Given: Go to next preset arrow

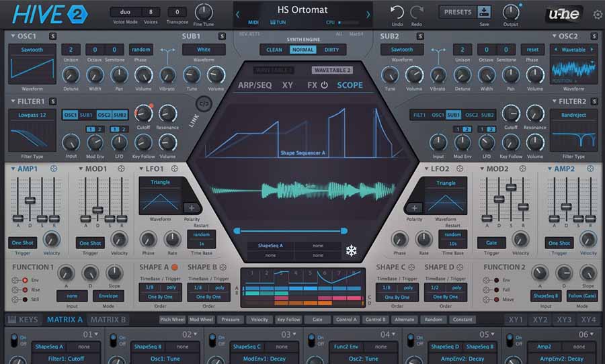Looking at the screenshot, I should click(x=368, y=15).
